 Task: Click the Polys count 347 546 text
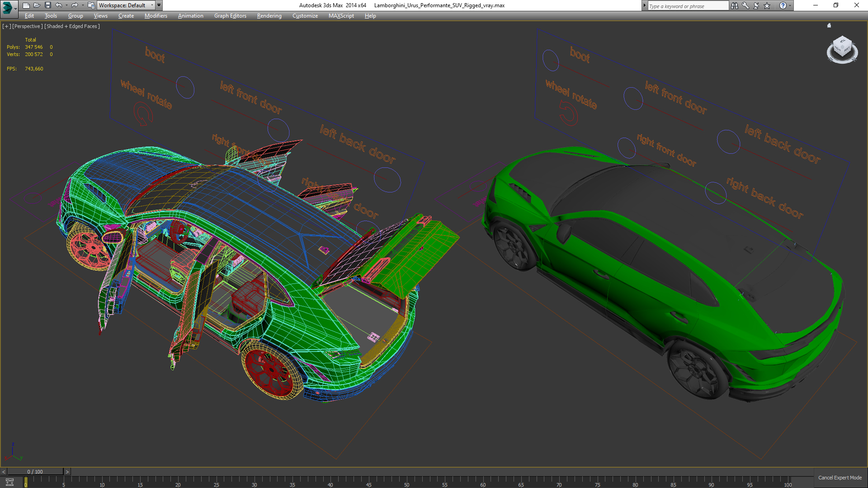(34, 47)
